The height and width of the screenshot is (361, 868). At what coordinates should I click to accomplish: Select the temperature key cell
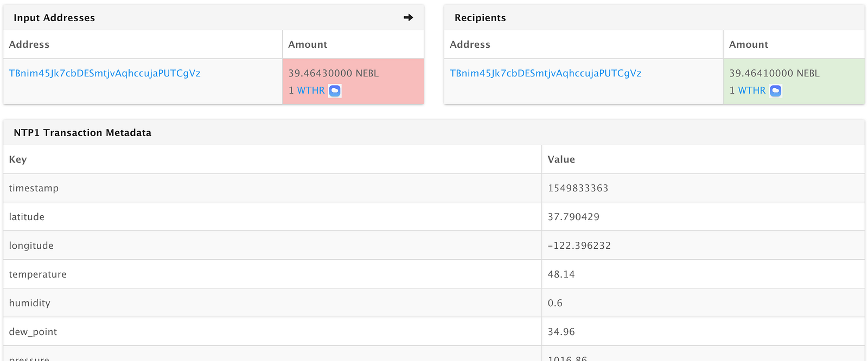coord(272,274)
